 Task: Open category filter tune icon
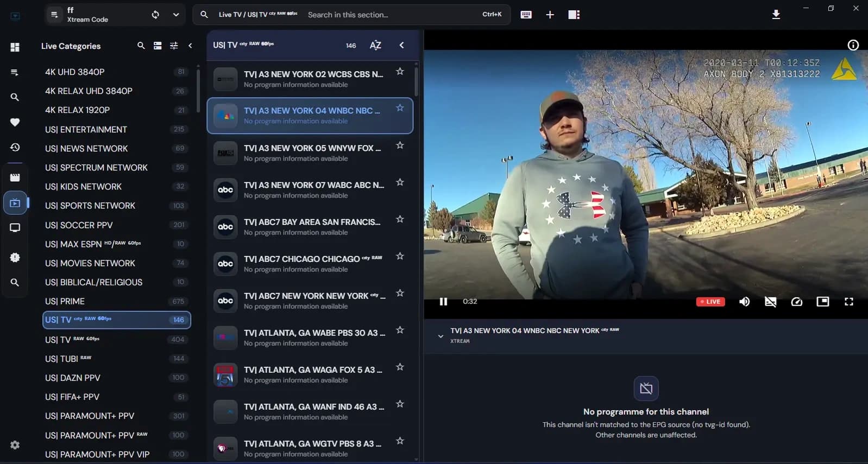point(174,46)
